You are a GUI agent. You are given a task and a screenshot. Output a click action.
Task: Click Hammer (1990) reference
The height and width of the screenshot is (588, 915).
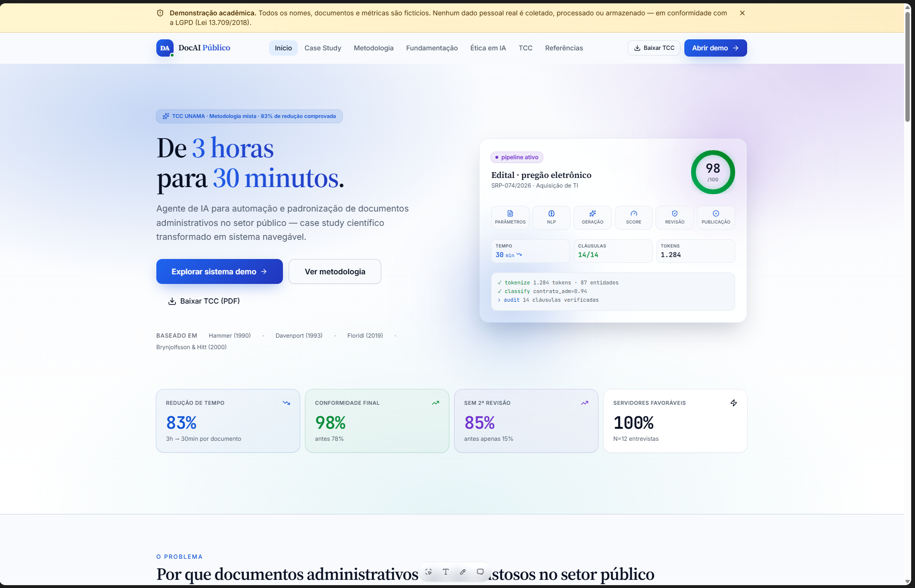pos(230,336)
